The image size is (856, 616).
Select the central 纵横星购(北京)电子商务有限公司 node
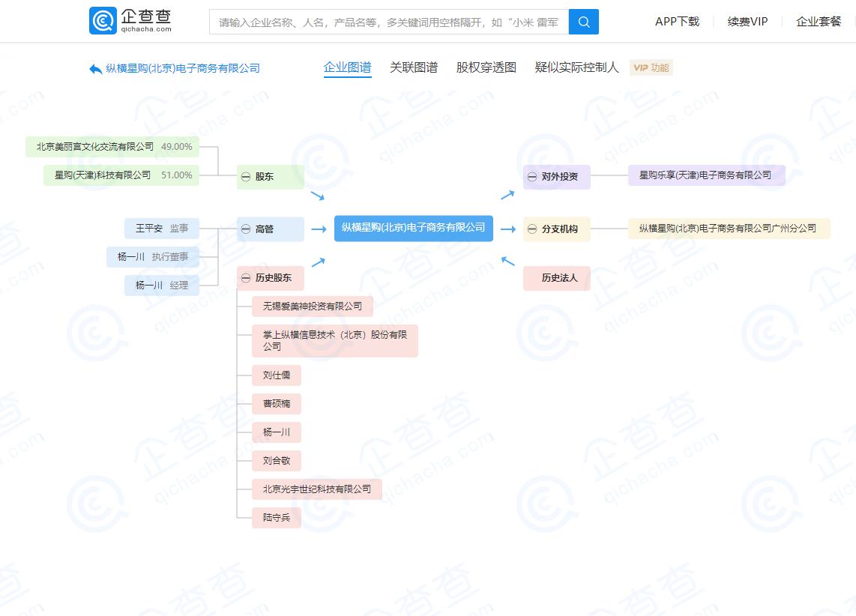pos(413,229)
